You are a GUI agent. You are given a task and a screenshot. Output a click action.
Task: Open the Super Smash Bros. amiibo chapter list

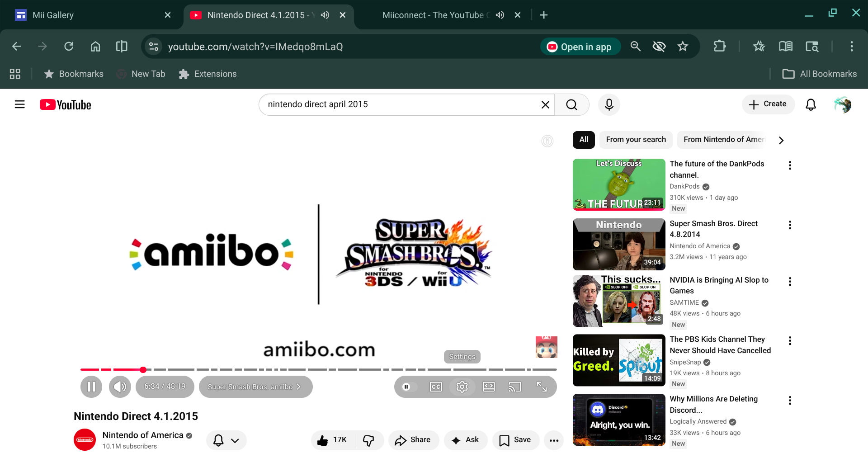[255, 387]
